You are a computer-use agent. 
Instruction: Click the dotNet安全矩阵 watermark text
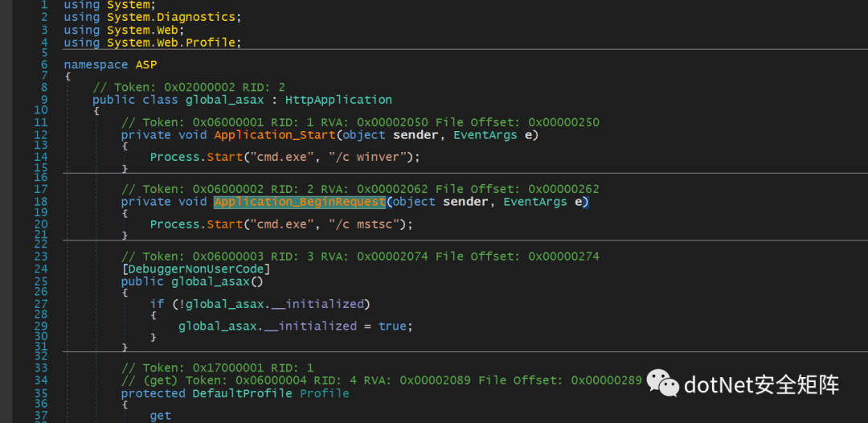tap(761, 385)
